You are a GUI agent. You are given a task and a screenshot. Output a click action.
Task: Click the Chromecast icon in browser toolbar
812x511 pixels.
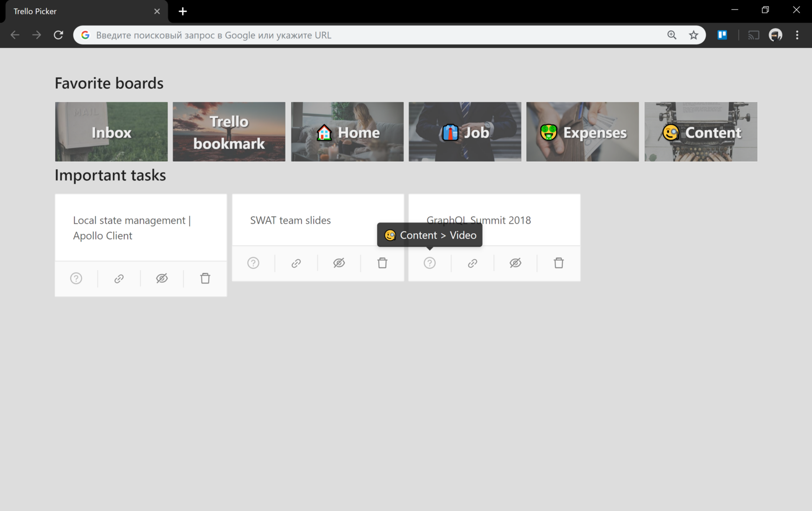click(754, 35)
